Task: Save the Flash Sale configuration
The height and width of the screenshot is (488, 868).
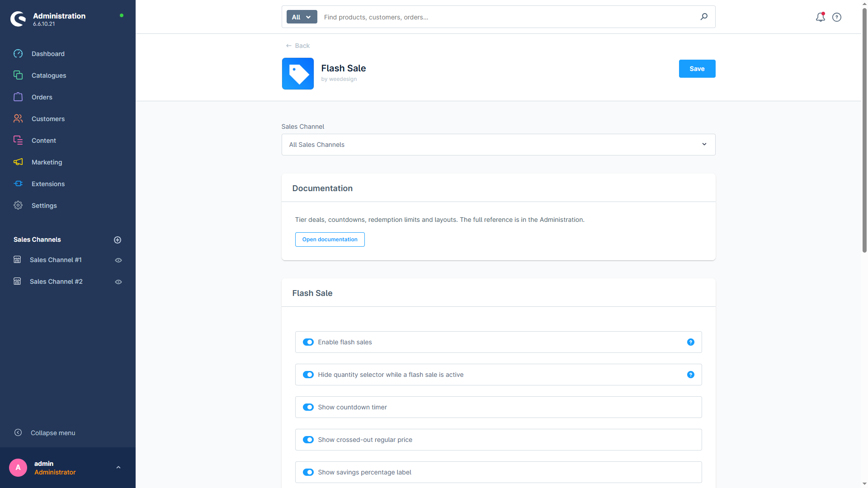Action: click(x=697, y=69)
